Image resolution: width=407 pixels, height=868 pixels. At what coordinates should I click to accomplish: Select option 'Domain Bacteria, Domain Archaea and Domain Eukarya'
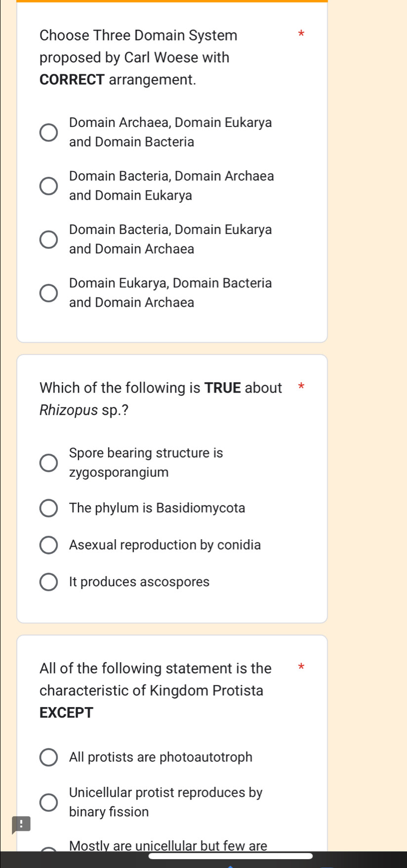[48, 186]
